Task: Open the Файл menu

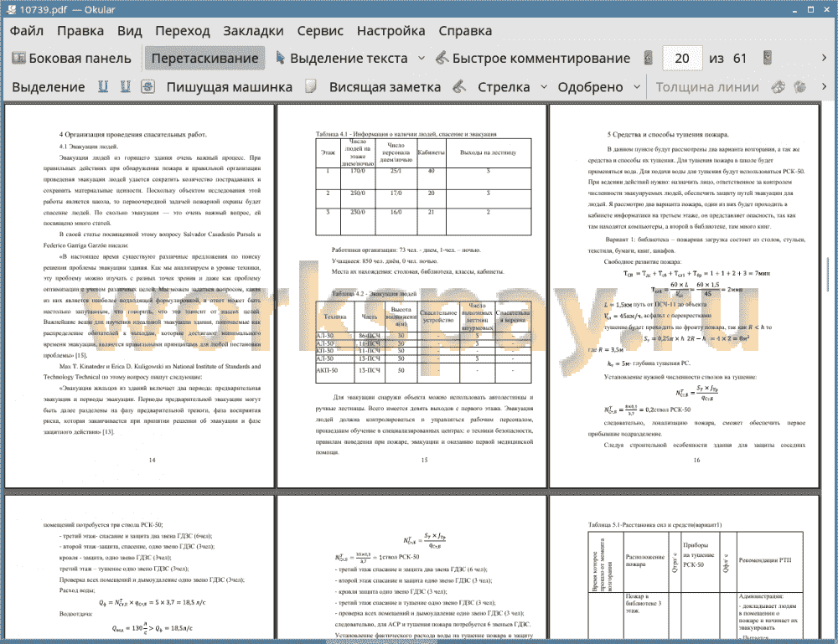Action: (x=27, y=31)
